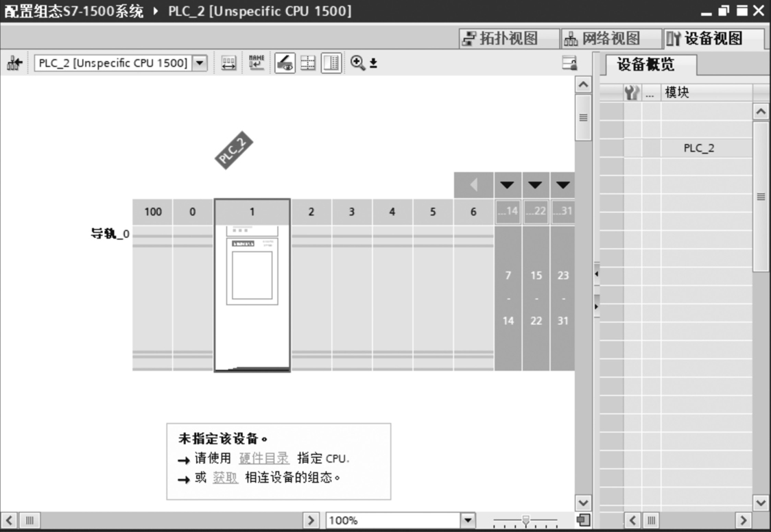This screenshot has width=771, height=532.
Task: Click the ...31 collapsed slot header
Action: pyautogui.click(x=563, y=211)
